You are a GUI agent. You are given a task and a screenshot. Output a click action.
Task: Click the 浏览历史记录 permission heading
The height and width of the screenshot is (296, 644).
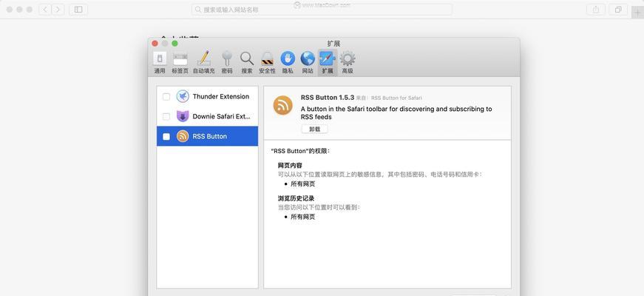pyautogui.click(x=296, y=198)
